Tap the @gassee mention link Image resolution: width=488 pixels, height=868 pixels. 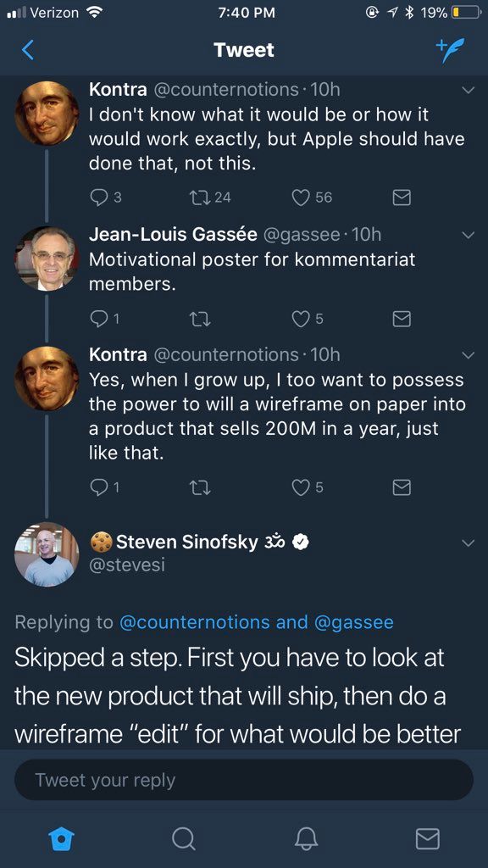point(353,622)
